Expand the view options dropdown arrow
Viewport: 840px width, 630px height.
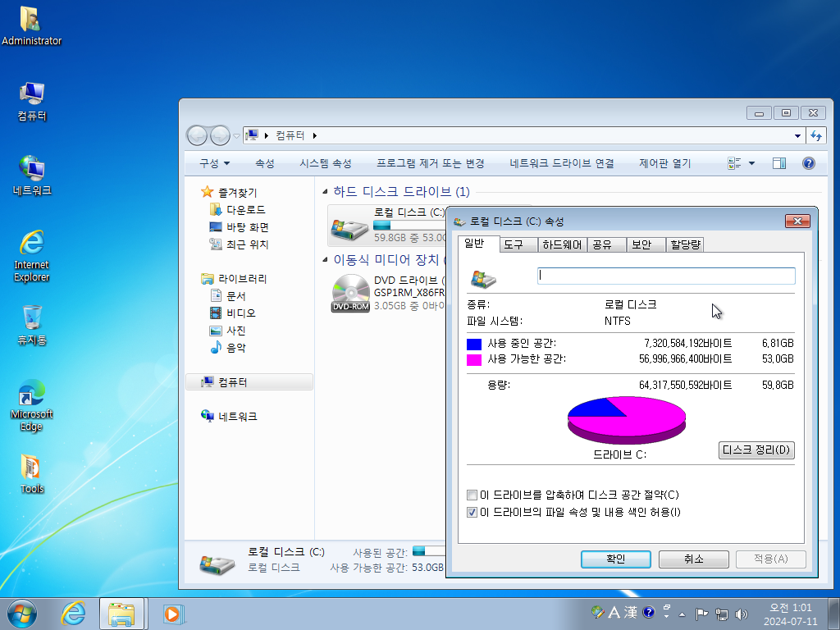[x=751, y=163]
